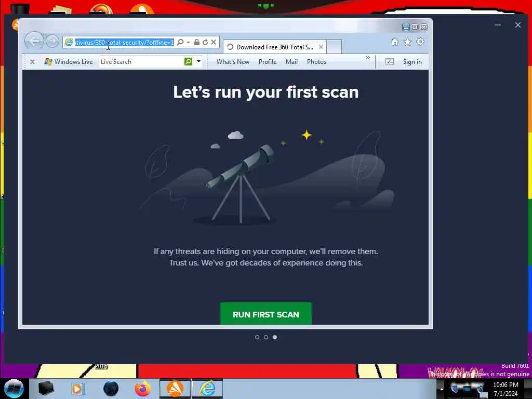Open the media player taskbar icon
The width and height of the screenshot is (532, 399).
(x=77, y=389)
